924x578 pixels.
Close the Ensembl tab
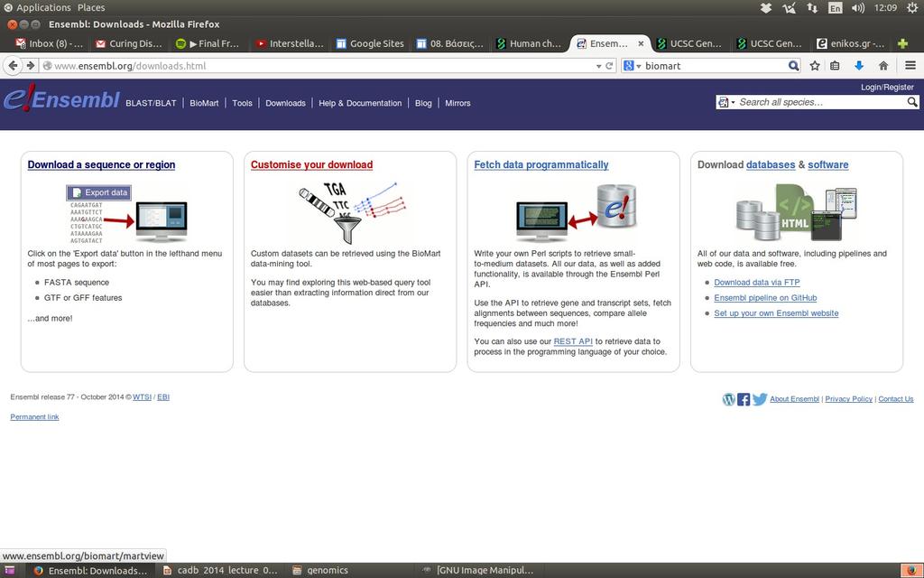pyautogui.click(x=642, y=43)
